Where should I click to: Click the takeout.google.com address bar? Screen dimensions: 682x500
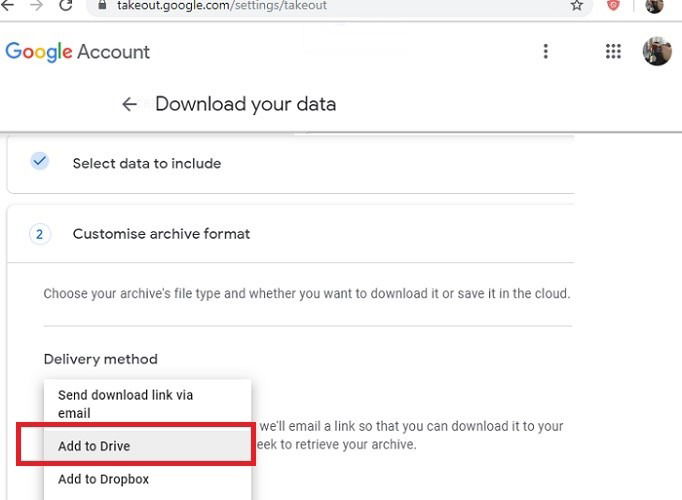click(x=339, y=6)
